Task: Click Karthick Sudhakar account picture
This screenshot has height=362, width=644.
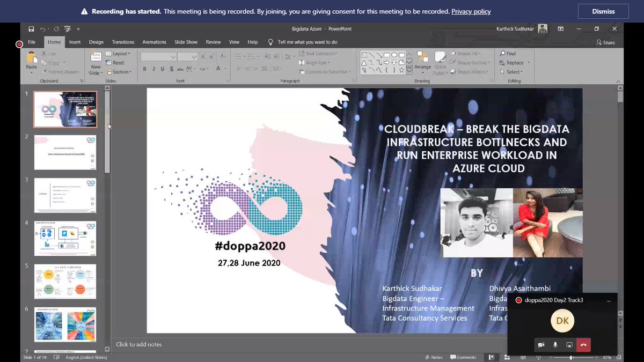Action: pos(543,29)
